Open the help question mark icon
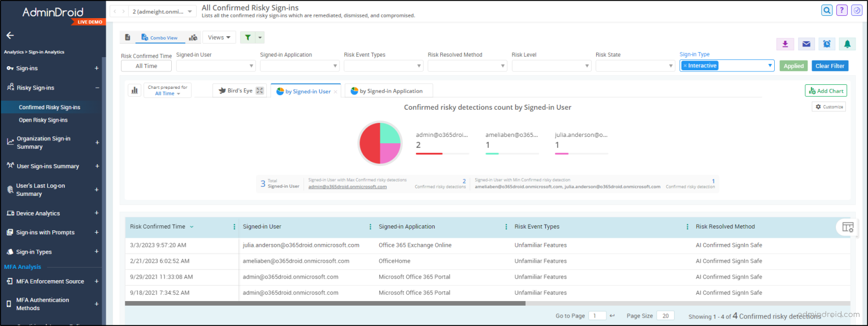 coord(841,10)
